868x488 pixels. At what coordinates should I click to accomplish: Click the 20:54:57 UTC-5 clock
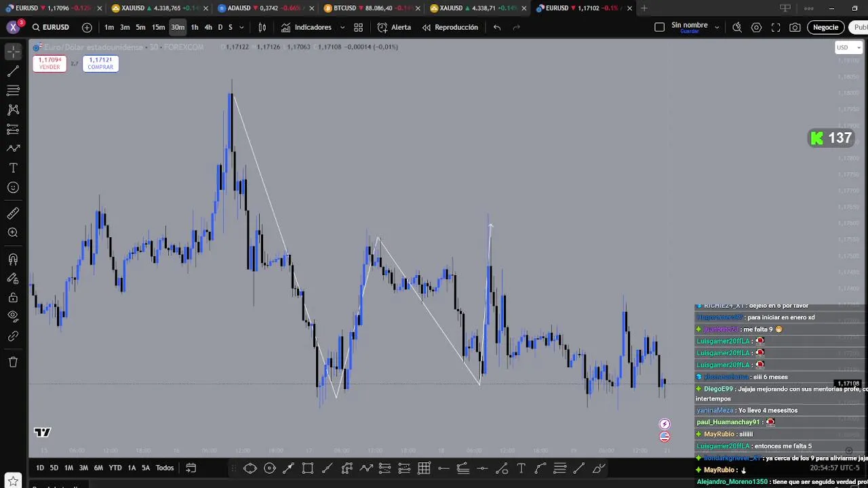coord(833,468)
